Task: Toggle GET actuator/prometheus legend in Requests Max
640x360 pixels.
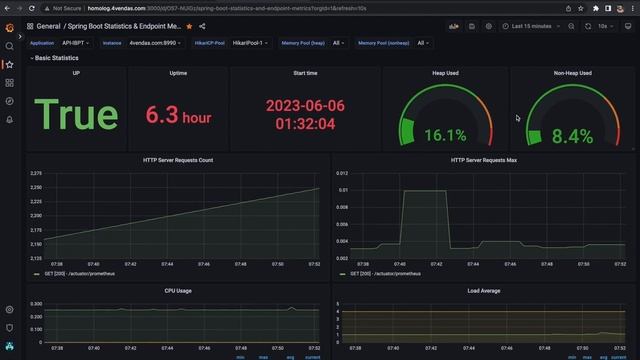Action: [385, 274]
